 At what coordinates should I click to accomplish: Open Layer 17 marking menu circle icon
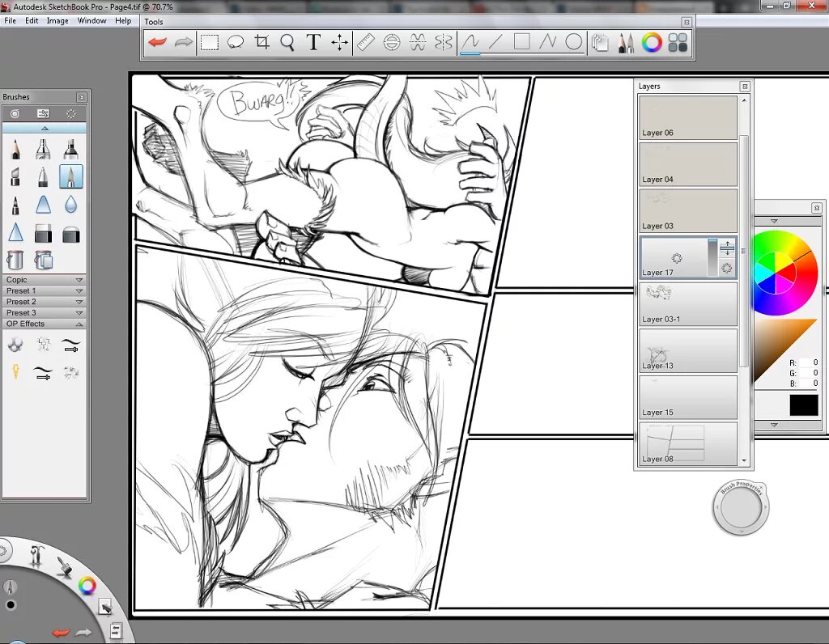click(x=727, y=268)
